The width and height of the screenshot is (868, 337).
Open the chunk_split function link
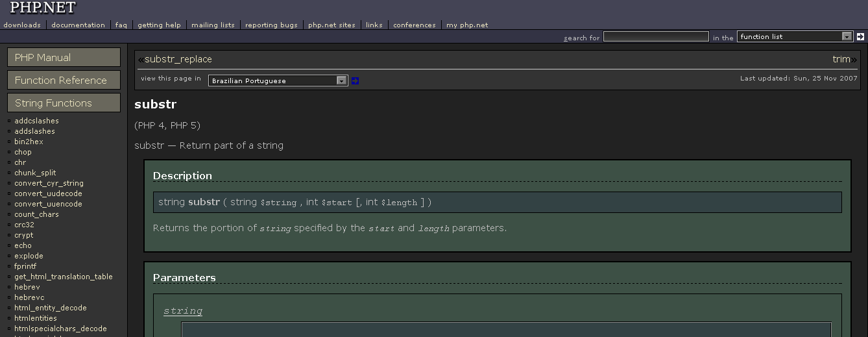pos(35,173)
